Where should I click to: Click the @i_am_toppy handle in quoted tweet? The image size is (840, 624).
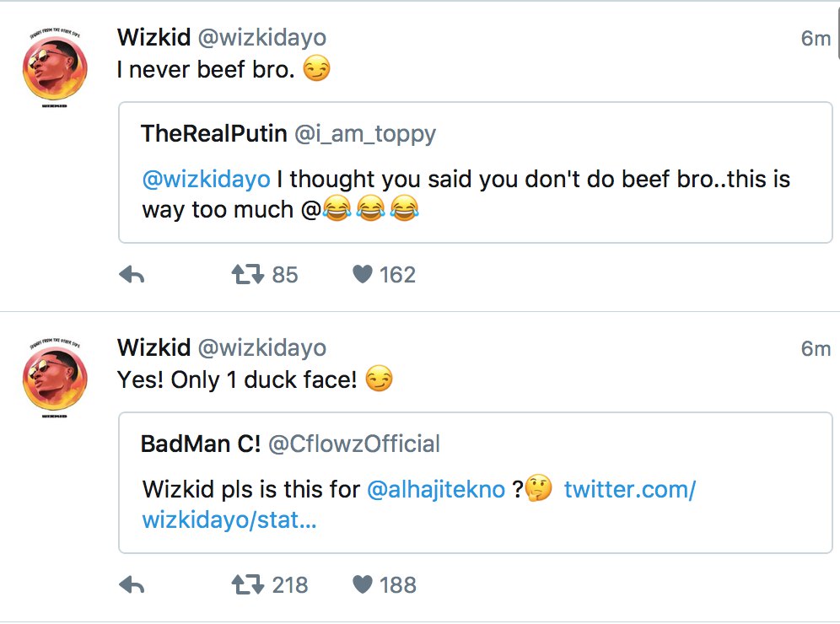tap(364, 133)
